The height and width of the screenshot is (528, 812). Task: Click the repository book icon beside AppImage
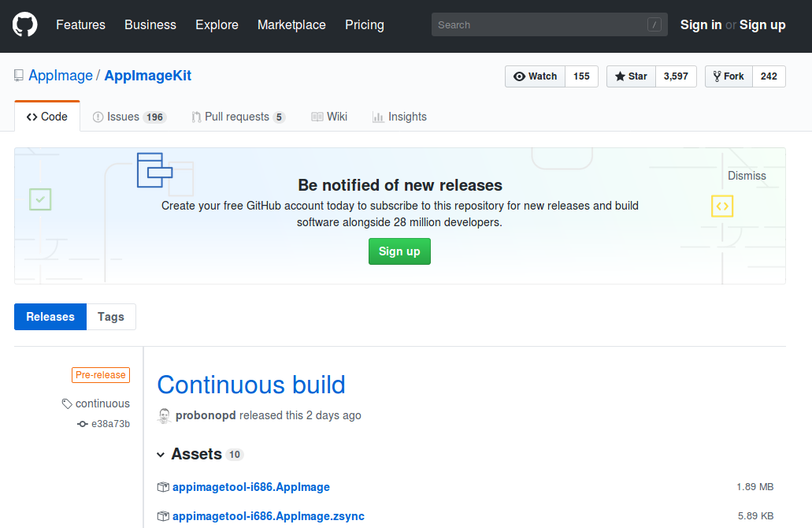pos(19,76)
